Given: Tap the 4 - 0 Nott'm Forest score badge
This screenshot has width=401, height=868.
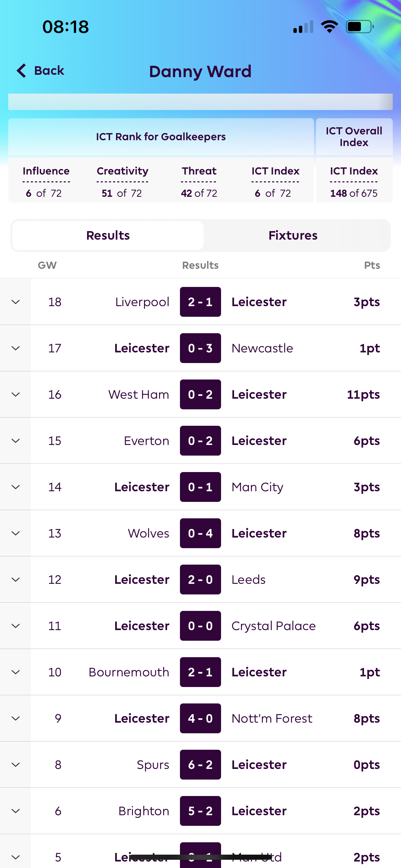Looking at the screenshot, I should point(200,718).
